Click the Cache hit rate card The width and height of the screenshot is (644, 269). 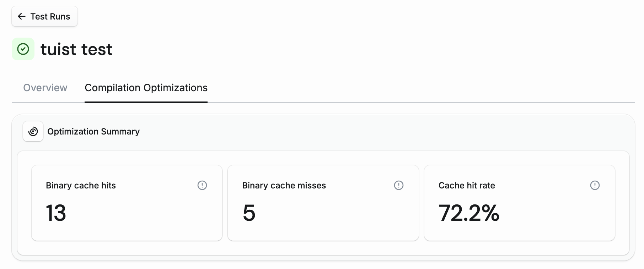click(519, 203)
